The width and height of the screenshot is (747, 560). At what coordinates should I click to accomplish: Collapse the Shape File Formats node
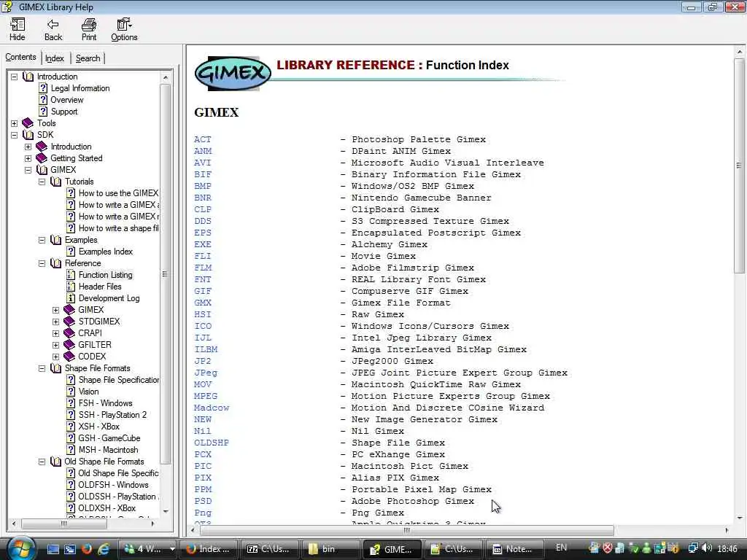click(42, 368)
